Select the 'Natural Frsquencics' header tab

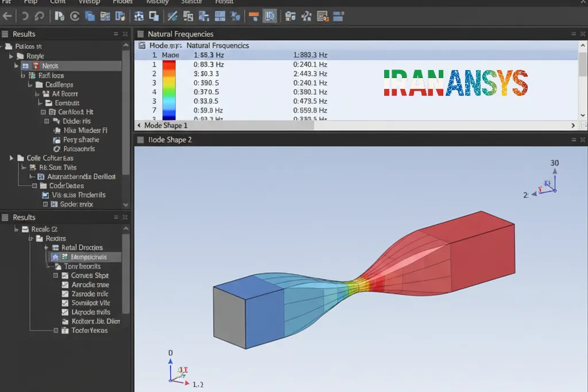point(218,45)
